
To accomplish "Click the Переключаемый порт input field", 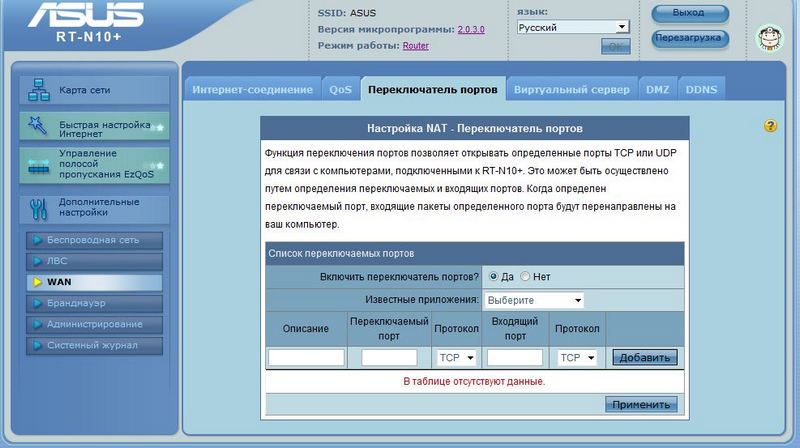I will (x=389, y=358).
